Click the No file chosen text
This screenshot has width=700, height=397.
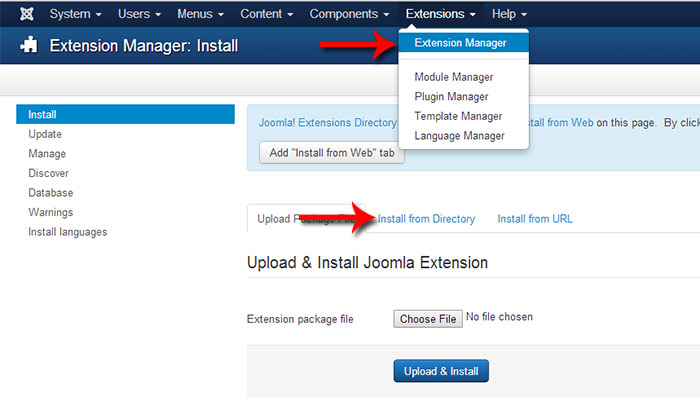point(499,317)
